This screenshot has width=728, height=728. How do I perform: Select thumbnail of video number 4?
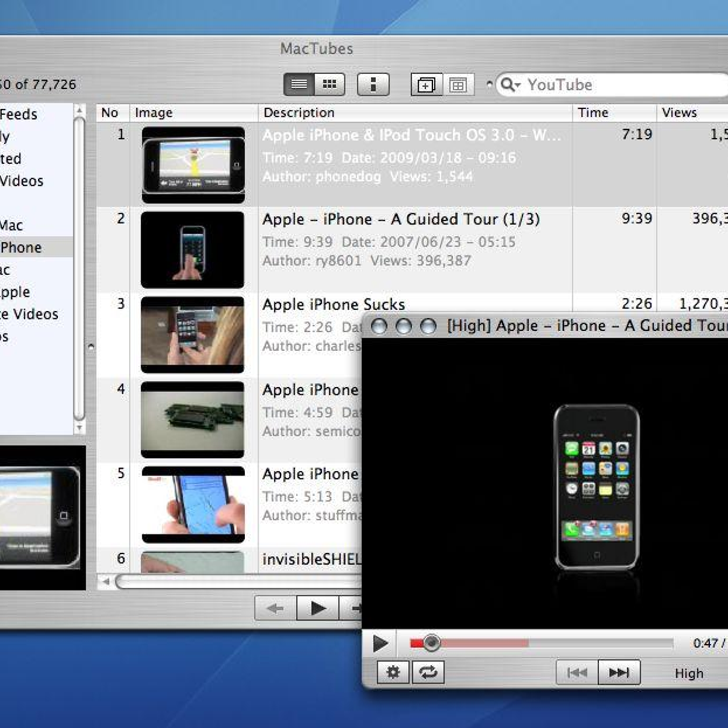click(x=192, y=420)
